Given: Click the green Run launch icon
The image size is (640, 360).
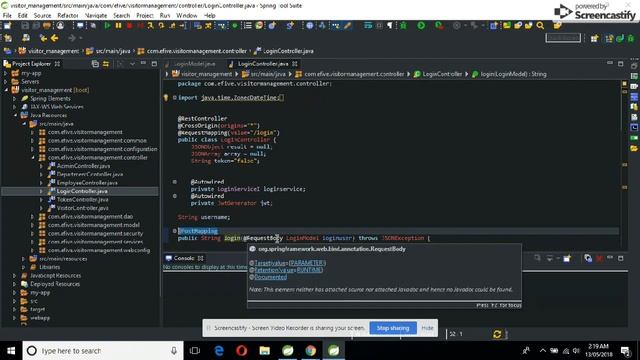Looking at the screenshot, I should pyautogui.click(x=421, y=26).
